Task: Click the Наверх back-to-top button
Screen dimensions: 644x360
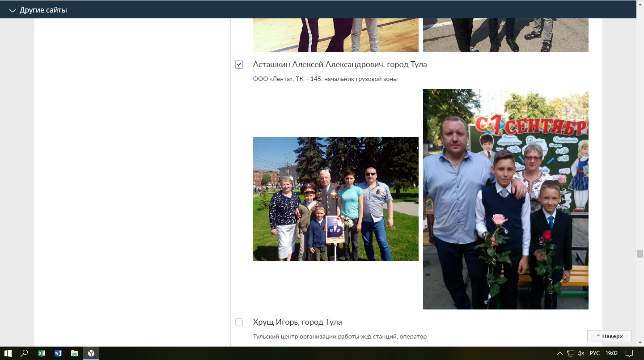Action: coord(609,336)
